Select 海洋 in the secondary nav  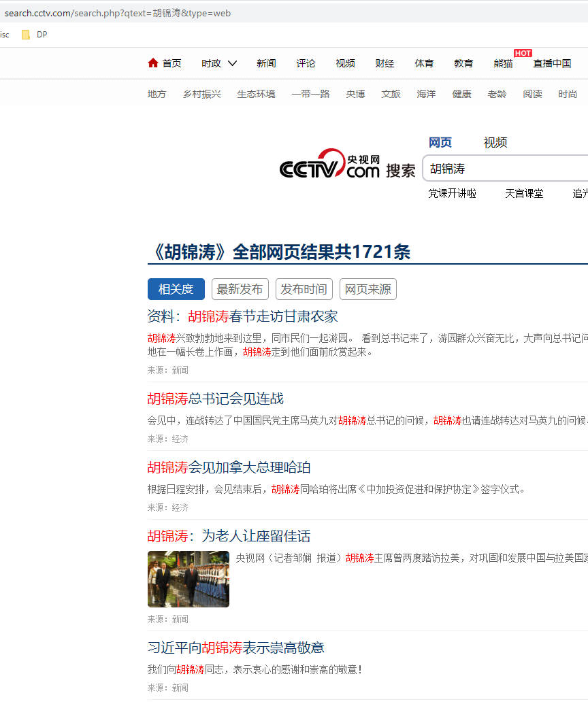click(426, 94)
